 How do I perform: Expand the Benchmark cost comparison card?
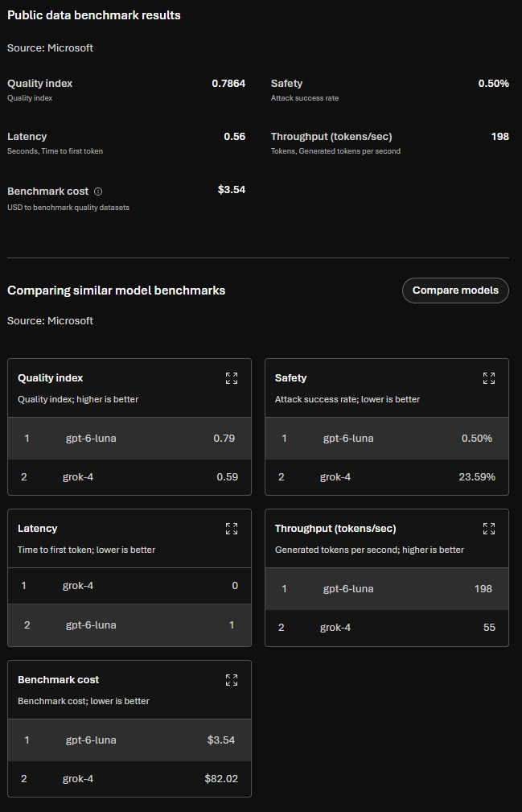pyautogui.click(x=232, y=680)
